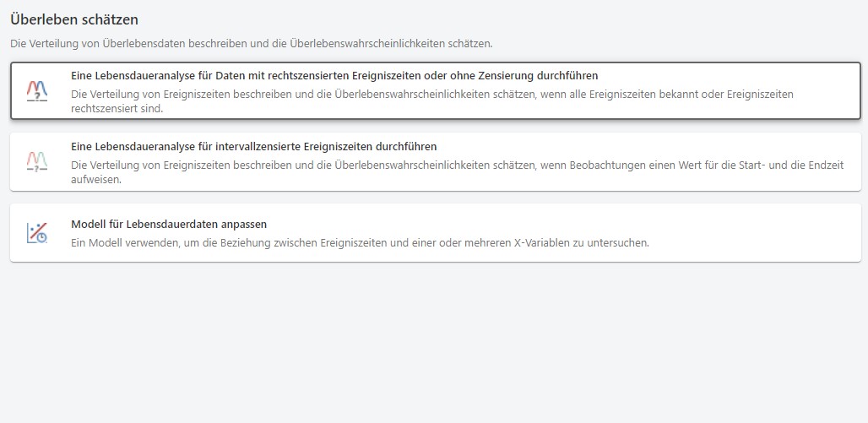Viewport: 868px width, 423px height.
Task: Click the faded interval-censored survival curve icon
Action: tap(37, 160)
